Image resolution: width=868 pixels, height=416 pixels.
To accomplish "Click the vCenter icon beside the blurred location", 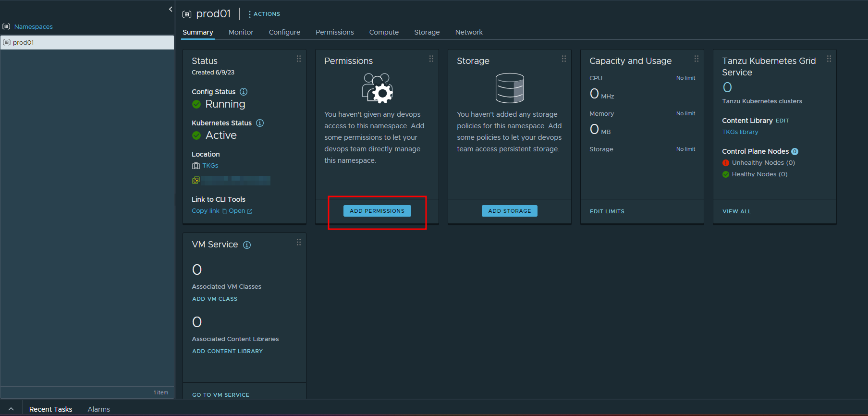I will coord(196,181).
